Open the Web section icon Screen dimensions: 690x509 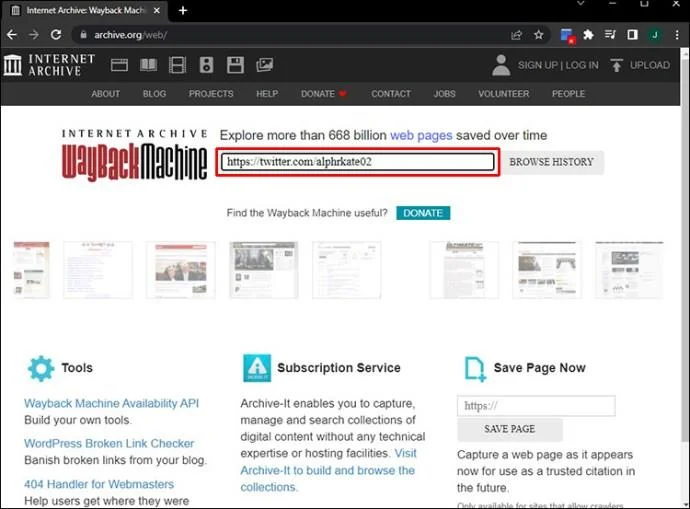click(x=119, y=65)
